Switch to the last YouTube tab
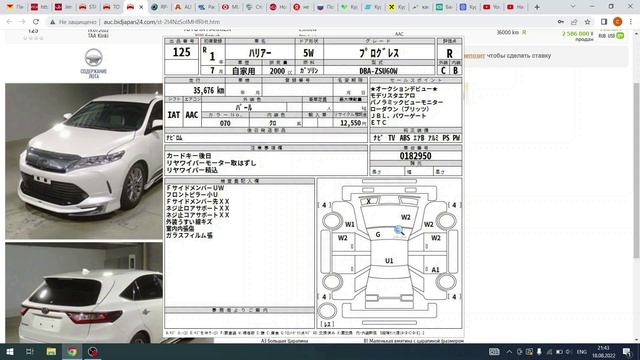The height and width of the screenshot is (360, 640). [515, 7]
